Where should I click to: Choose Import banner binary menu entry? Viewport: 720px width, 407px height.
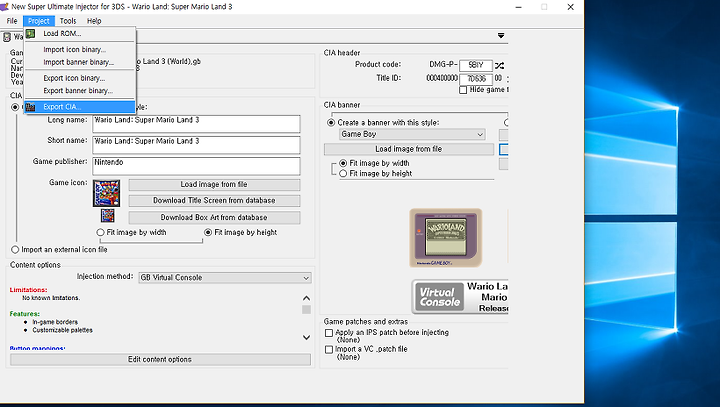point(80,62)
